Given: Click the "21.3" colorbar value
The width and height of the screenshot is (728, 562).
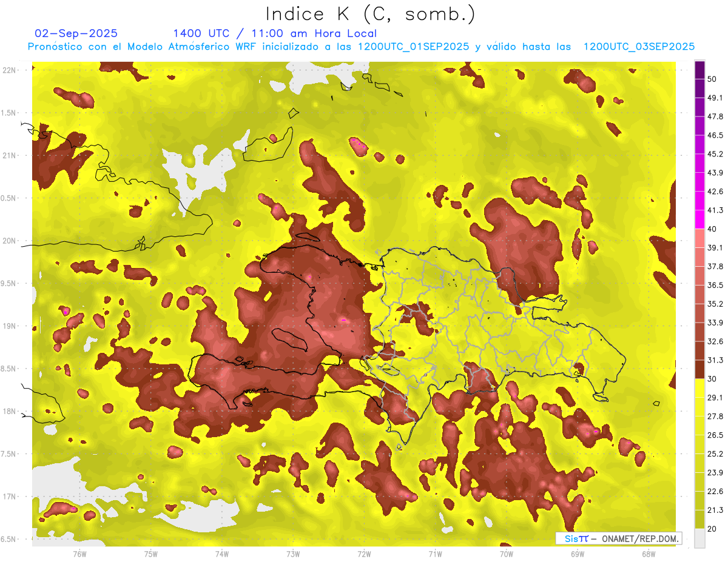Looking at the screenshot, I should point(715,510).
